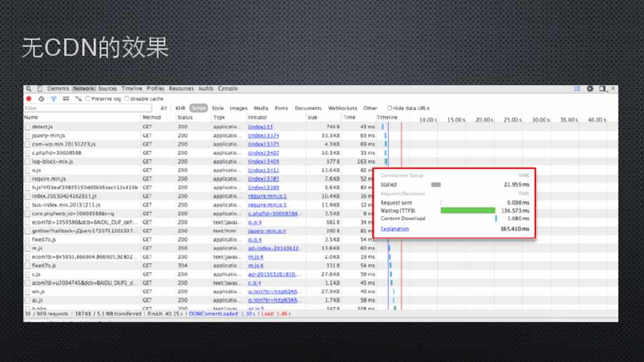The height and width of the screenshot is (362, 644).
Task: Change DevTools dock side icon
Action: click(602, 88)
